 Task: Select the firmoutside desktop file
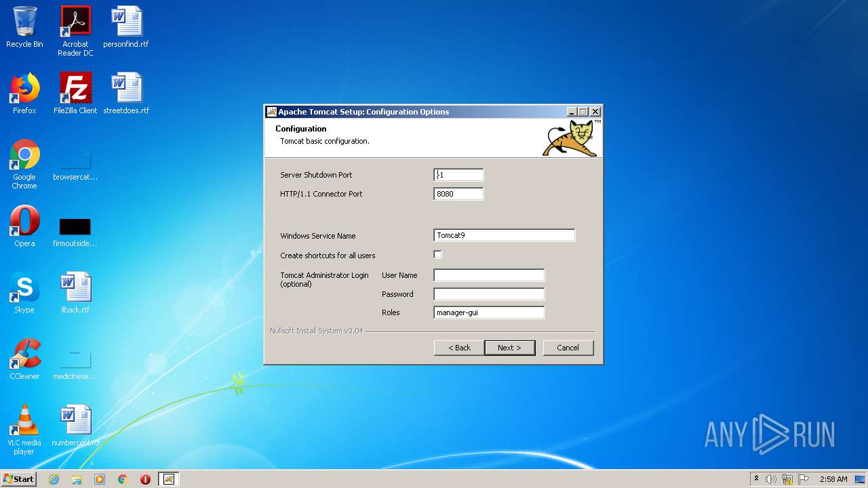click(x=75, y=232)
